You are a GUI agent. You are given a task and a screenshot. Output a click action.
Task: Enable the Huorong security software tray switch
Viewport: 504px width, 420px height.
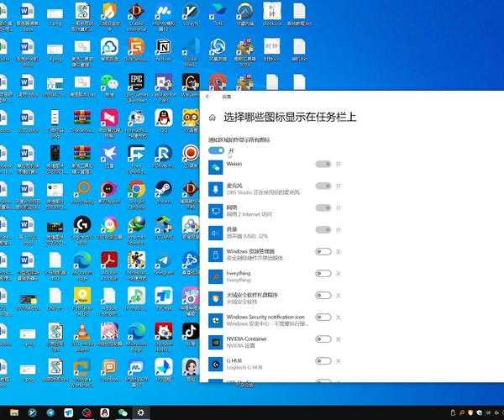tap(323, 296)
